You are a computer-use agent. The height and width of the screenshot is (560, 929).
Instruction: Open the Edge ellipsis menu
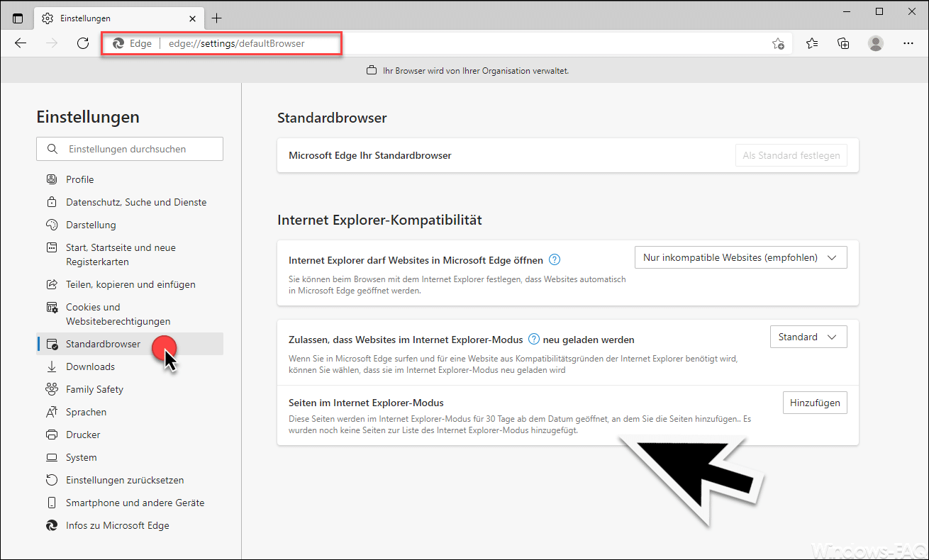tap(908, 43)
